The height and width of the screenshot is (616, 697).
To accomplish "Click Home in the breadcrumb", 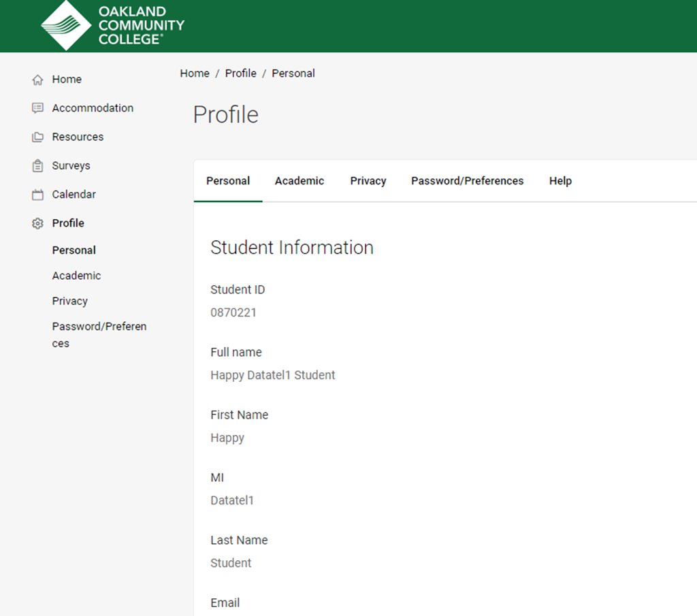I will tap(195, 74).
